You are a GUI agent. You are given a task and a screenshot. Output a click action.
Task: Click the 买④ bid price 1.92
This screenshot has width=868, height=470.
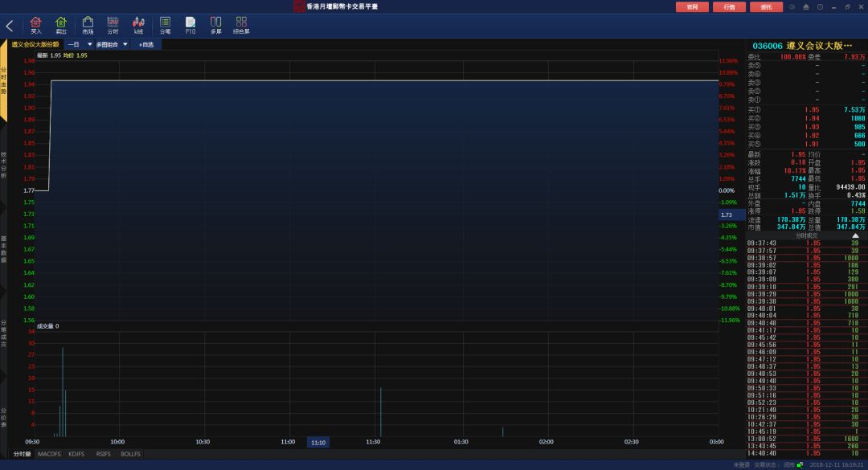tap(812, 136)
